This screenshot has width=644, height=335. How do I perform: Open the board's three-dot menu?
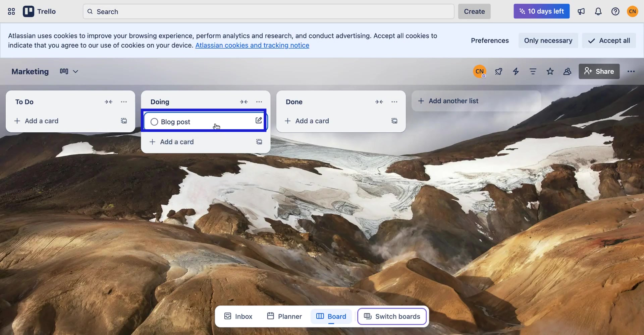pyautogui.click(x=631, y=71)
